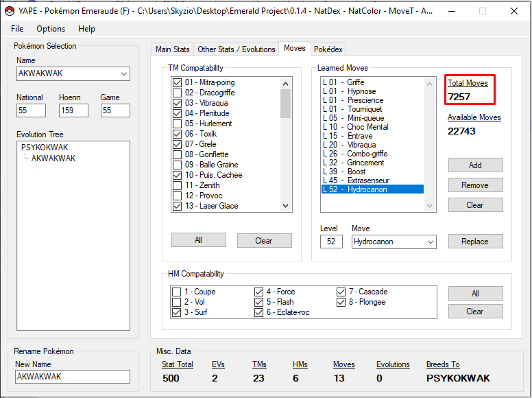Switch to the Main Stats tab
This screenshot has height=398, width=532.
pyautogui.click(x=172, y=49)
